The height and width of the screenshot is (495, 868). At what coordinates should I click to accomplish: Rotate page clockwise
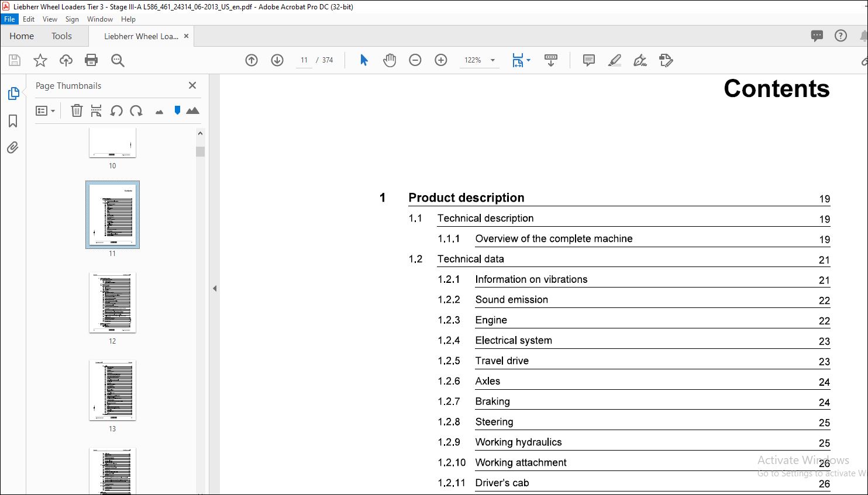pos(136,110)
